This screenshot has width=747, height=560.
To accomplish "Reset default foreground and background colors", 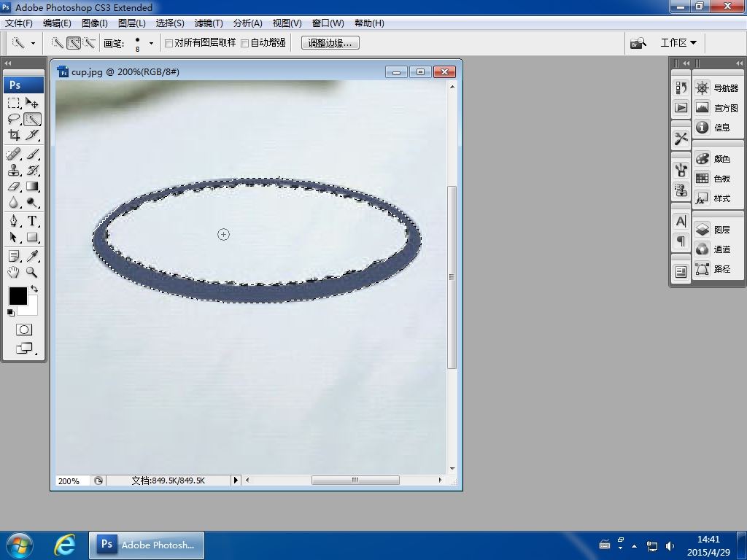I will click(10, 312).
